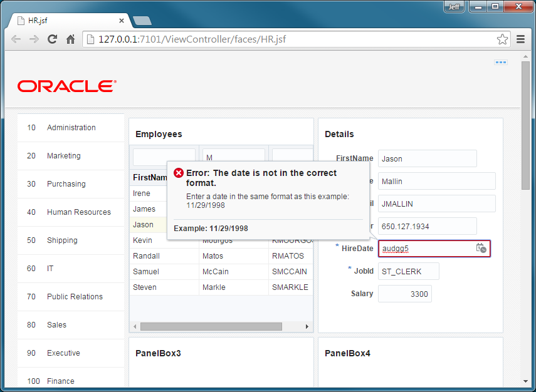Click the browser forward arrow

pyautogui.click(x=34, y=39)
